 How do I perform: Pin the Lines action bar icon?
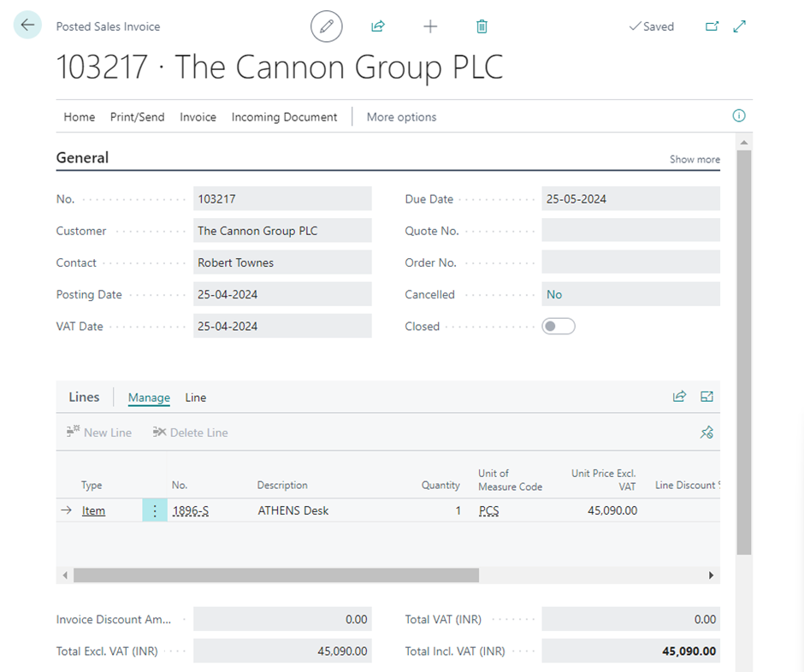click(706, 433)
